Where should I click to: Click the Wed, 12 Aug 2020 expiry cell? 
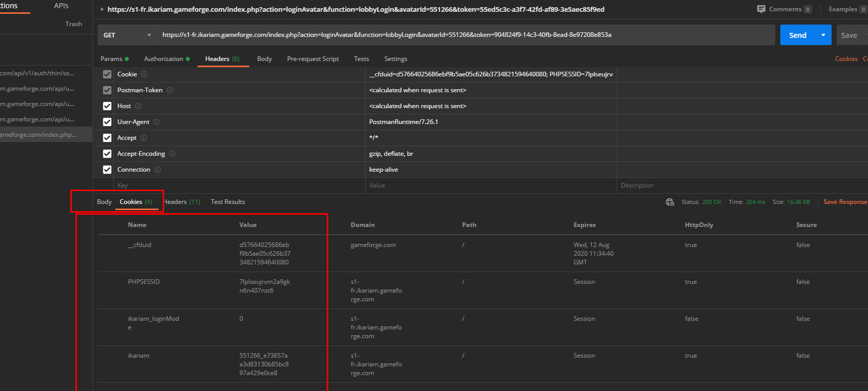pos(594,254)
